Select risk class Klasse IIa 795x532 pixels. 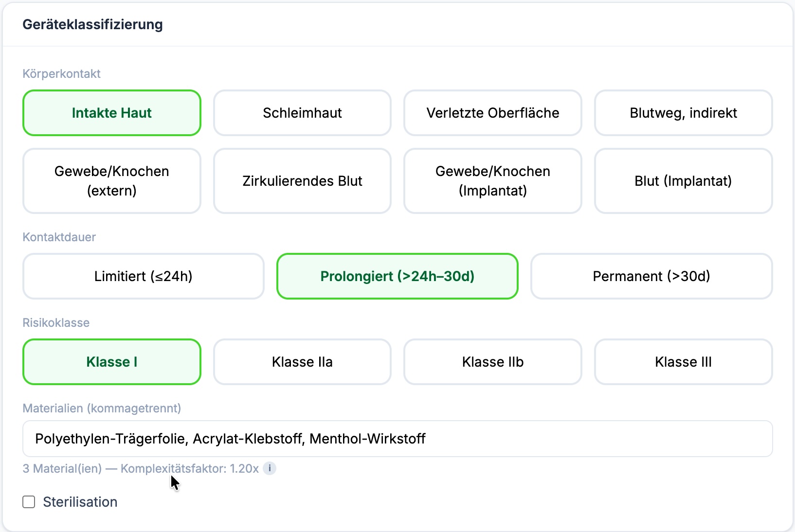(302, 362)
